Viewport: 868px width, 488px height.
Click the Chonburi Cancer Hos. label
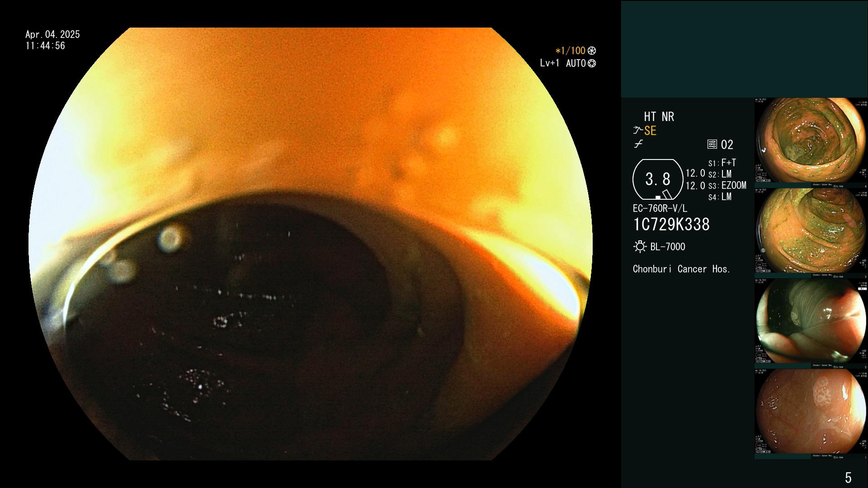681,269
